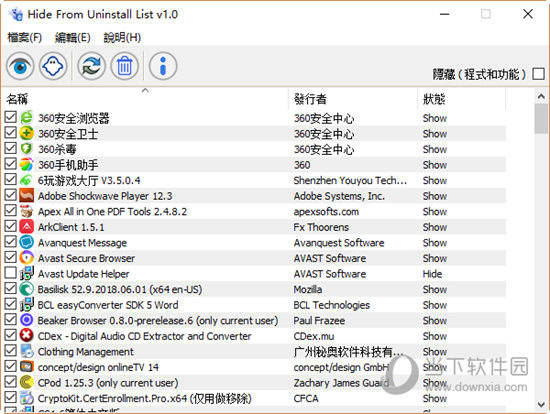This screenshot has height=414, width=550.
Task: Click the Adobe Shockwave Player icon
Action: point(26,195)
